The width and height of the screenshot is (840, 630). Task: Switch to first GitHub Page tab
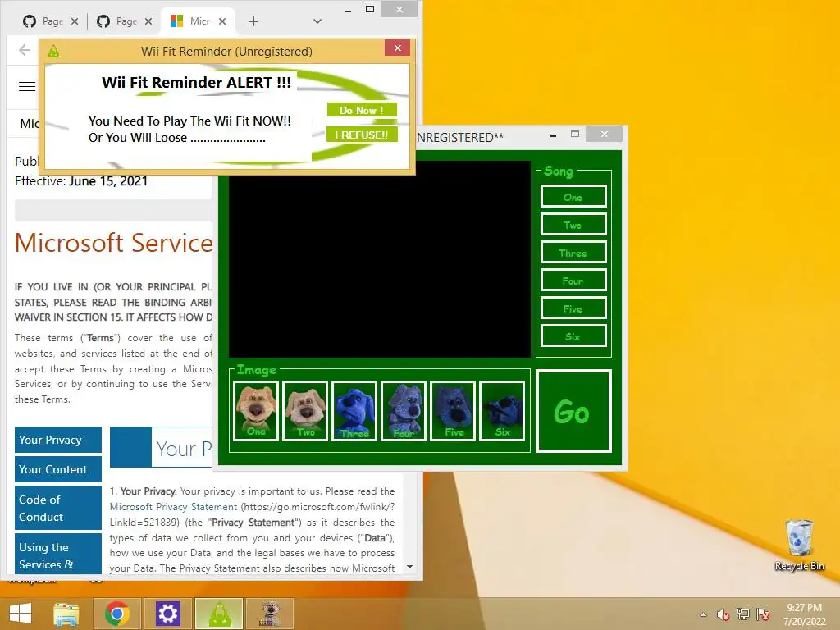pos(44,21)
